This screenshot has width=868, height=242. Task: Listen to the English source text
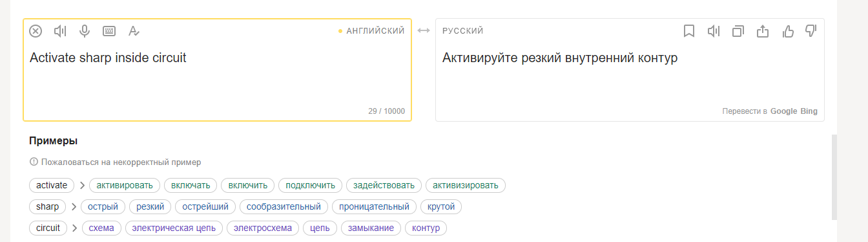tap(60, 31)
